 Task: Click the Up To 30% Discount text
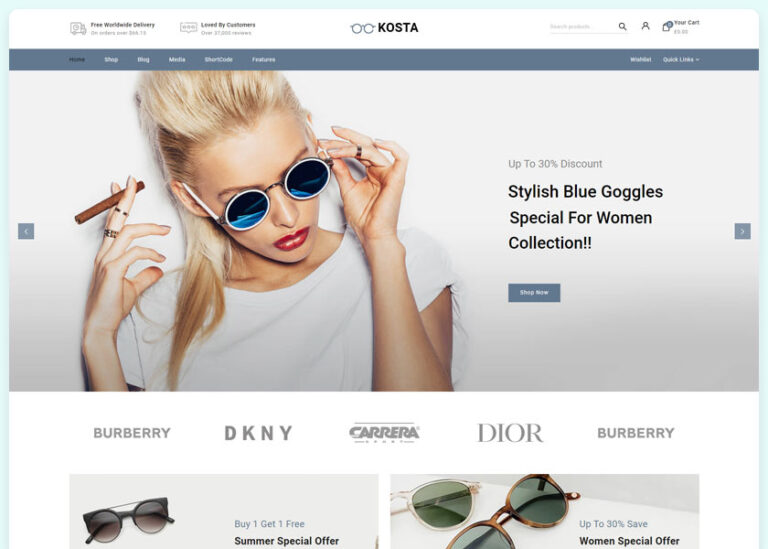(555, 164)
